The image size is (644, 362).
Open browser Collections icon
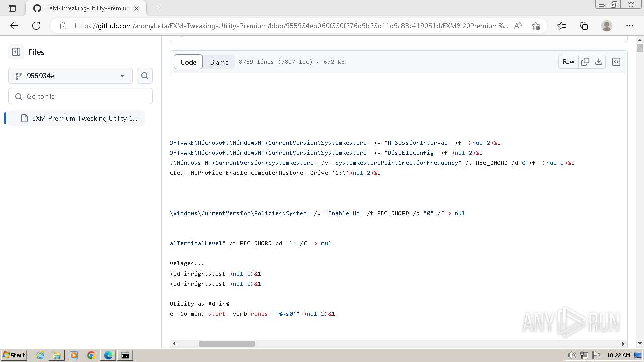[584, 26]
